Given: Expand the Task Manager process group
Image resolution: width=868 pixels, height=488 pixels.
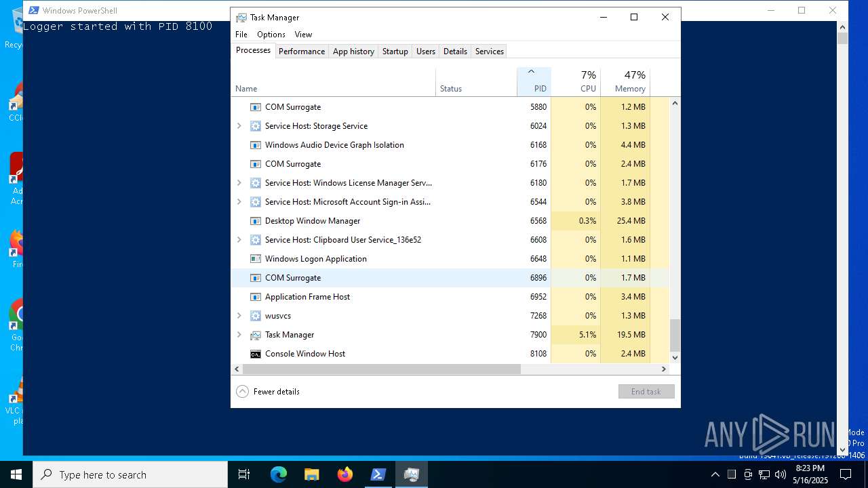Looking at the screenshot, I should [239, 335].
